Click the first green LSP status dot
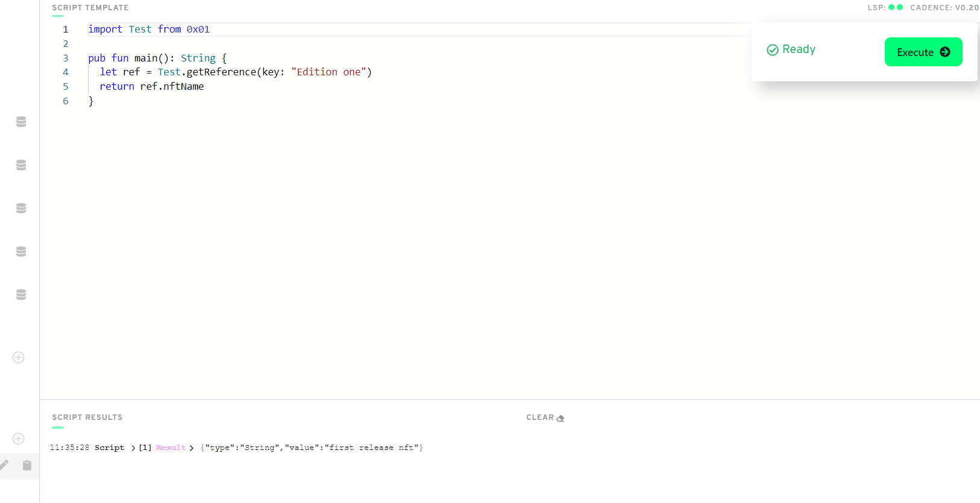980x503 pixels. [x=891, y=7]
